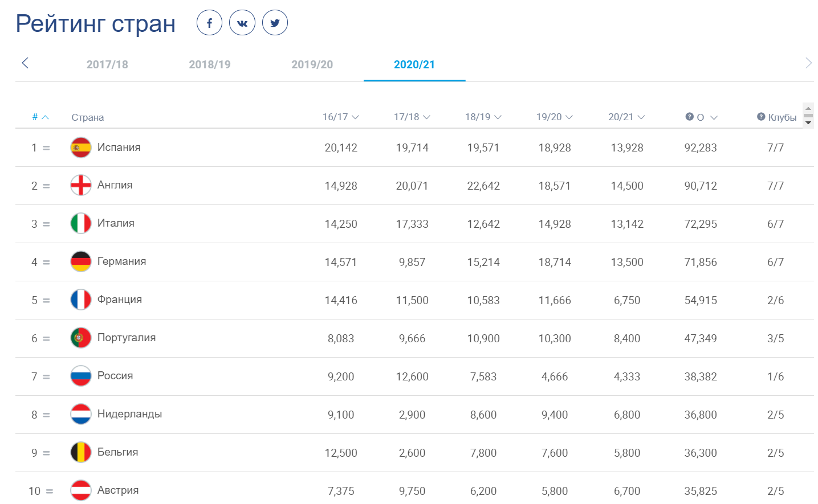Image resolution: width=818 pixels, height=504 pixels.
Task: Click the Portugal flag icon
Action: point(81,338)
